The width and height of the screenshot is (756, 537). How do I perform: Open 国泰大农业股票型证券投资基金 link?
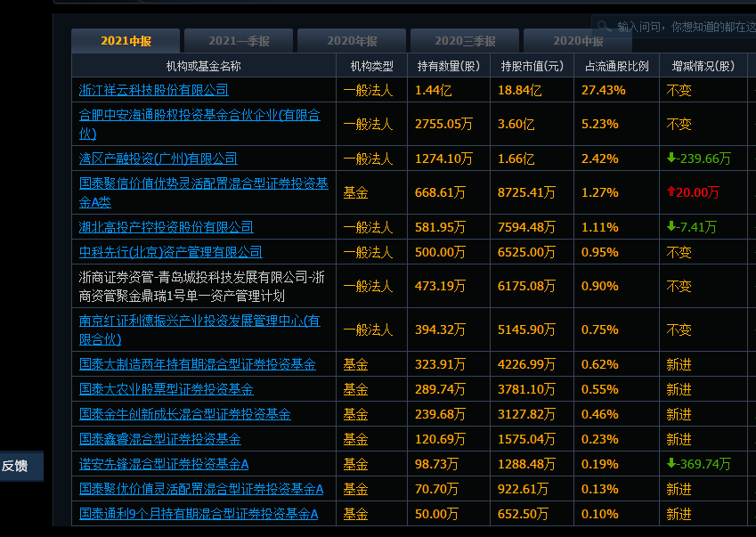166,389
